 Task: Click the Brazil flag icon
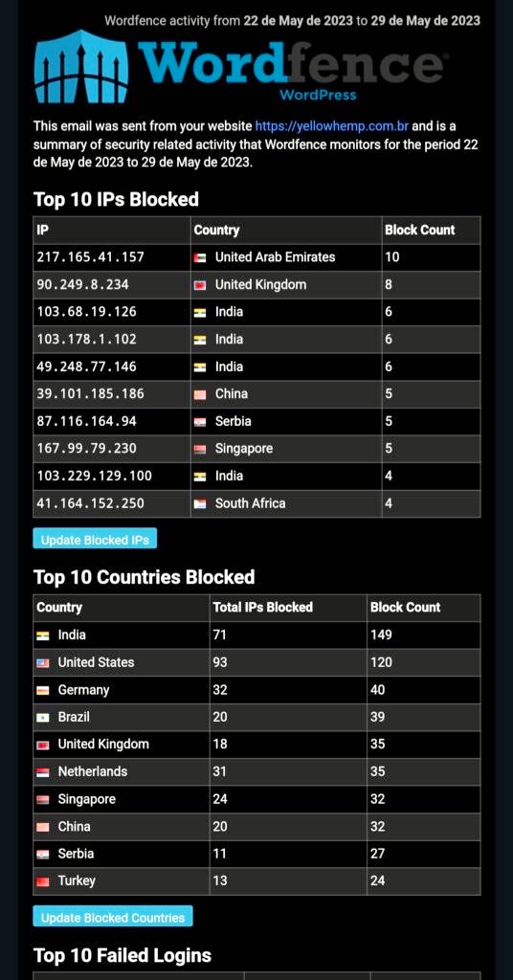click(42, 718)
